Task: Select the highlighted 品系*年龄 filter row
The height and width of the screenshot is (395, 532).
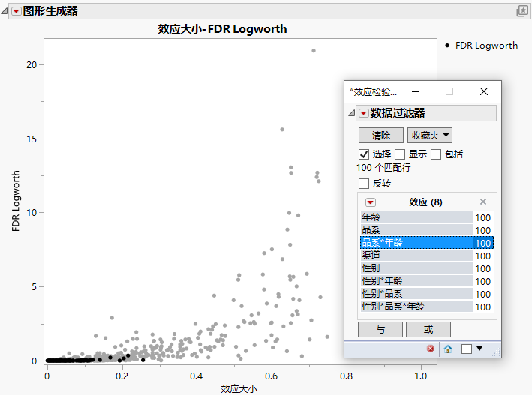Action: 426,243
